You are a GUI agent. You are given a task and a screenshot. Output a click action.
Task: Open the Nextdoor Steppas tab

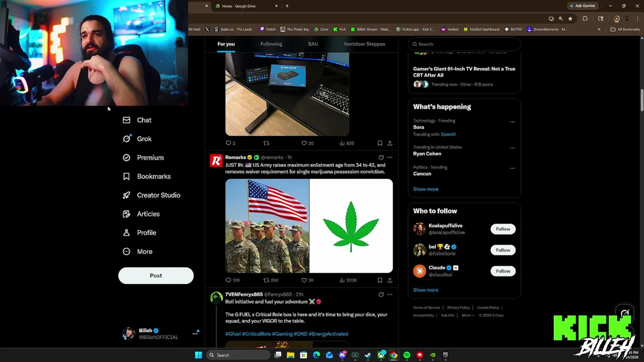(x=364, y=44)
